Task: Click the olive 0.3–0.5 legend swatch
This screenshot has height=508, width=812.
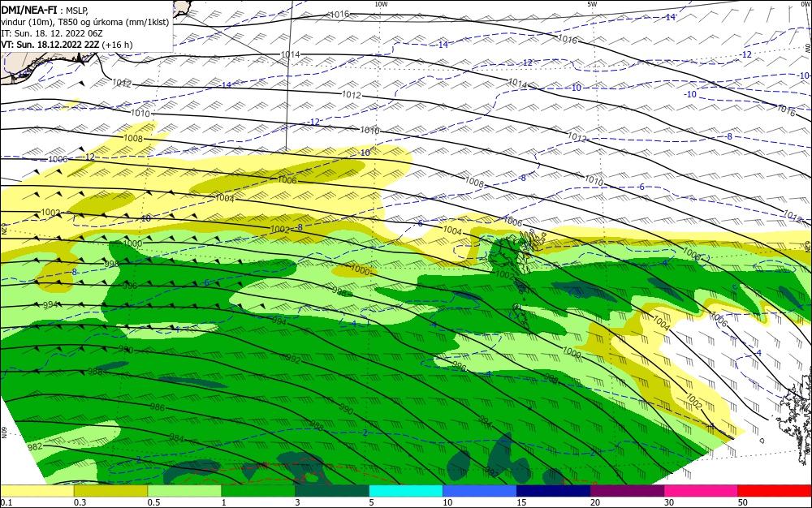Action: click(110, 491)
